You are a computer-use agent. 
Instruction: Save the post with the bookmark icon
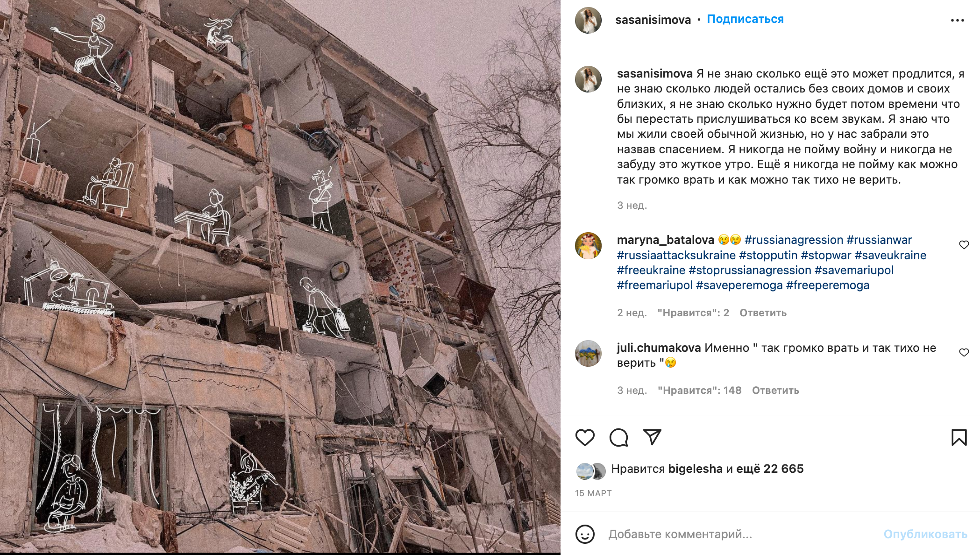tap(959, 437)
